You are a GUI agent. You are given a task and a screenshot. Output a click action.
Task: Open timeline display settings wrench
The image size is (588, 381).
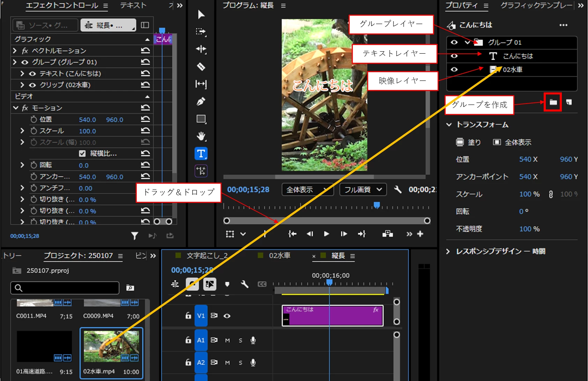click(x=245, y=284)
